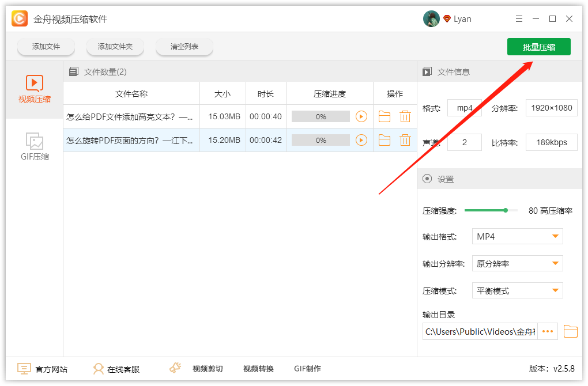
Task: Click the 文件信息 panel icon
Action: tap(427, 71)
